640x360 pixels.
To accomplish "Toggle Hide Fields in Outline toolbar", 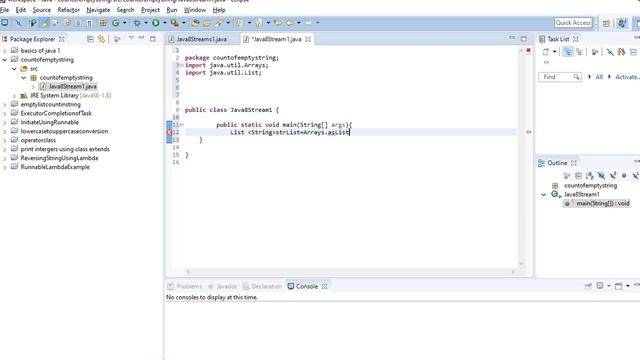I will (601, 176).
